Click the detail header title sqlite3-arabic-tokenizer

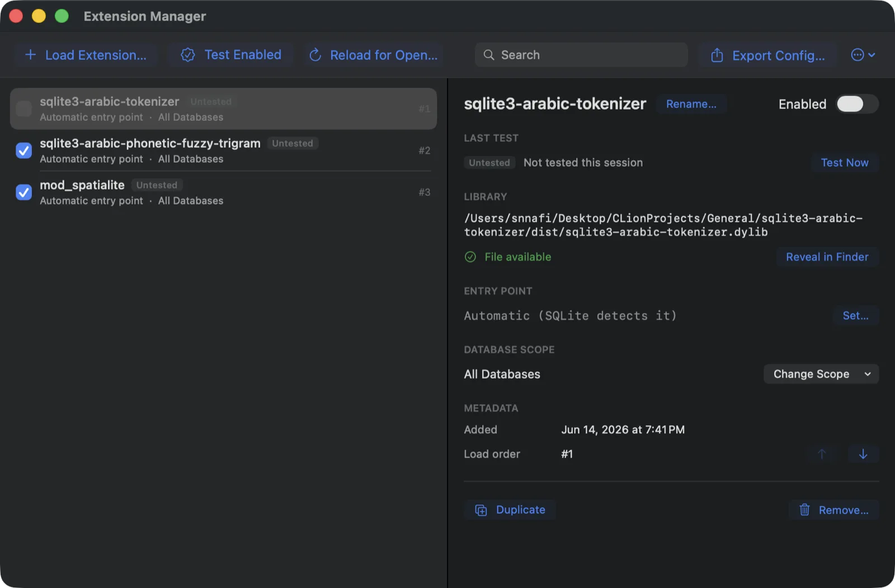554,104
